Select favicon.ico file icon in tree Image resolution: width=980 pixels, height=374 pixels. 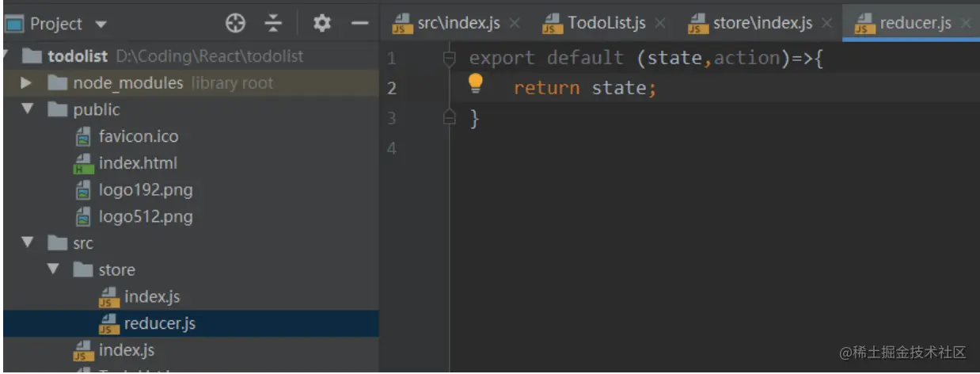(x=82, y=136)
